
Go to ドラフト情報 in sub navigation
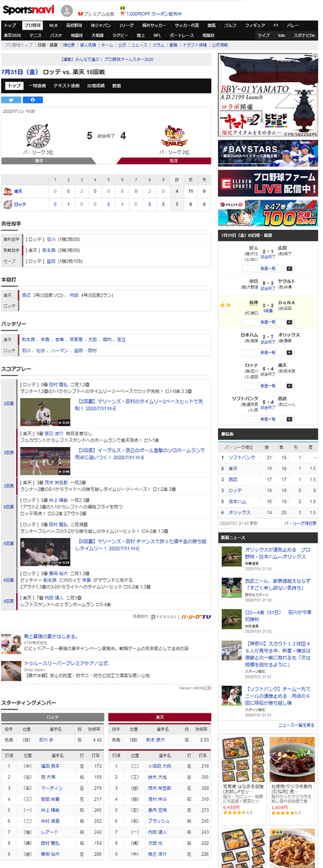click(x=195, y=44)
